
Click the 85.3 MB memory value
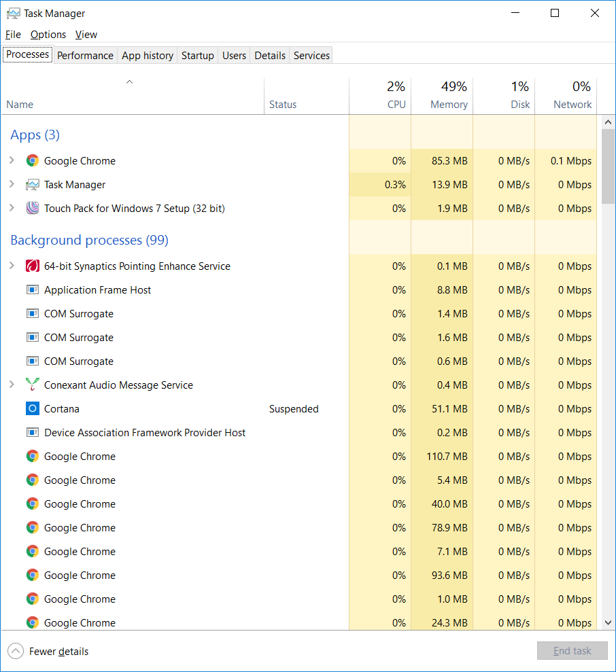coord(449,161)
